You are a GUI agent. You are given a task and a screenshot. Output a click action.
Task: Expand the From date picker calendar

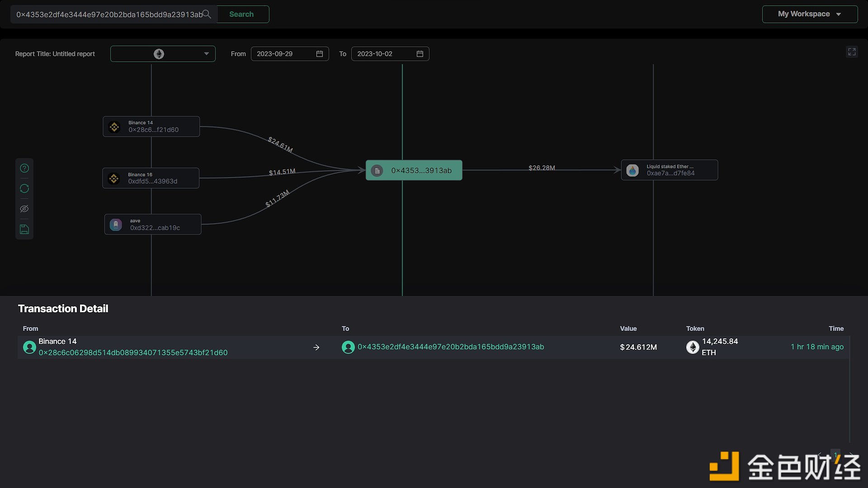pyautogui.click(x=320, y=54)
